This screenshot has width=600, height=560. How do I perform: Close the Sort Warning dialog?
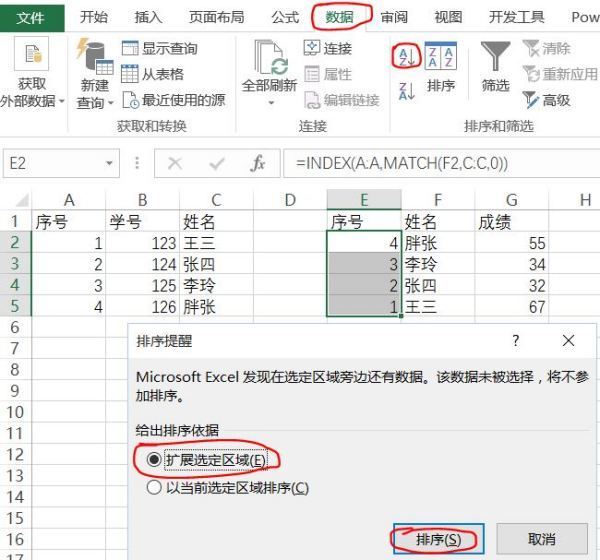(x=568, y=340)
